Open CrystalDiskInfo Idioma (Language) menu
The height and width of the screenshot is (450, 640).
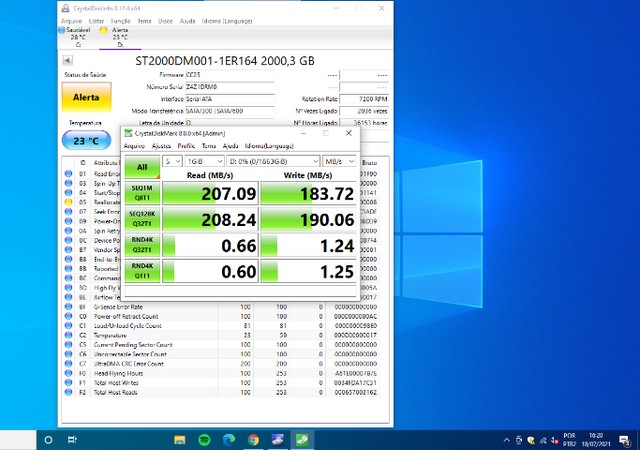(227, 21)
